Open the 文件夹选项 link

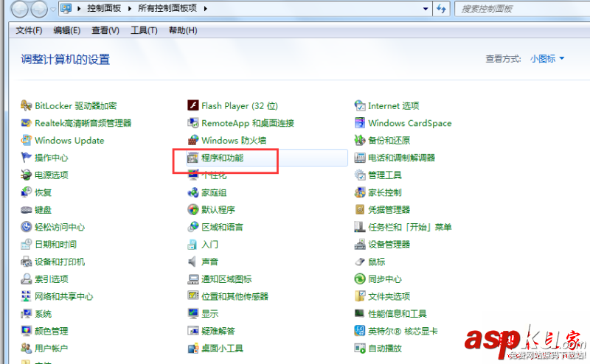click(389, 296)
